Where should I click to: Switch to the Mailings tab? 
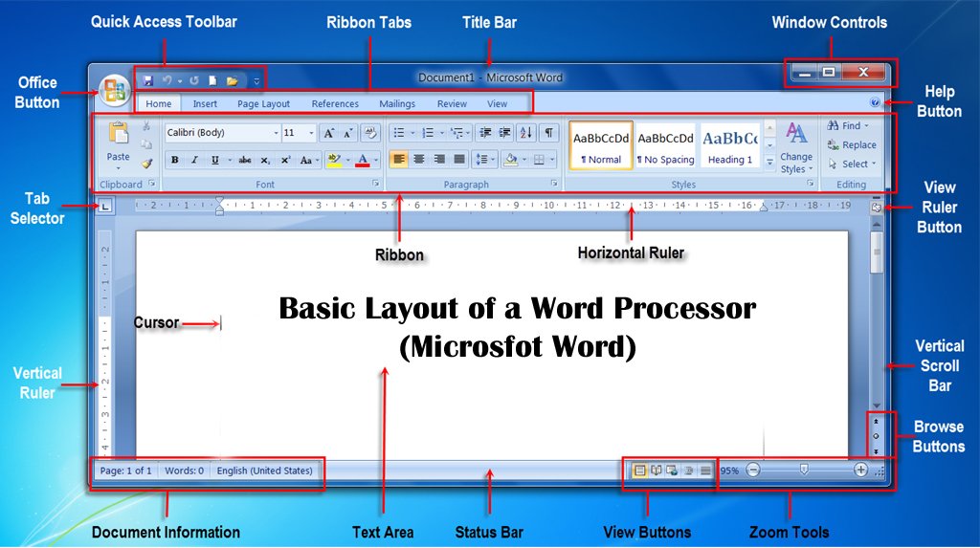tap(397, 103)
